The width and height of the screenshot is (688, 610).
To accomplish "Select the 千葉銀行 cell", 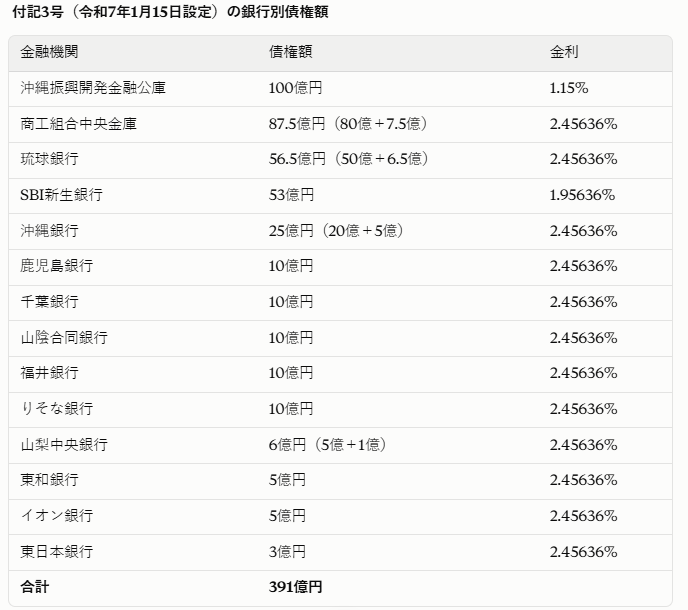I will coord(49,302).
